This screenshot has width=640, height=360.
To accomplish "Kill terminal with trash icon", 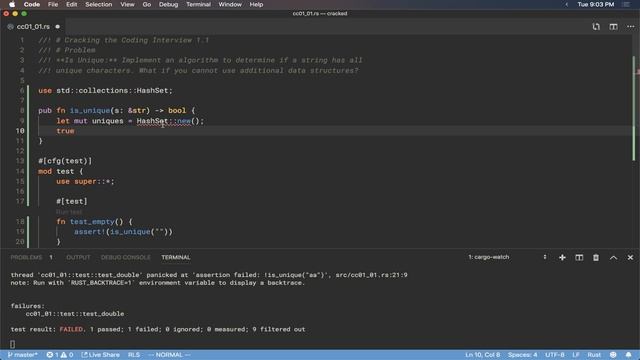I will pyautogui.click(x=596, y=258).
